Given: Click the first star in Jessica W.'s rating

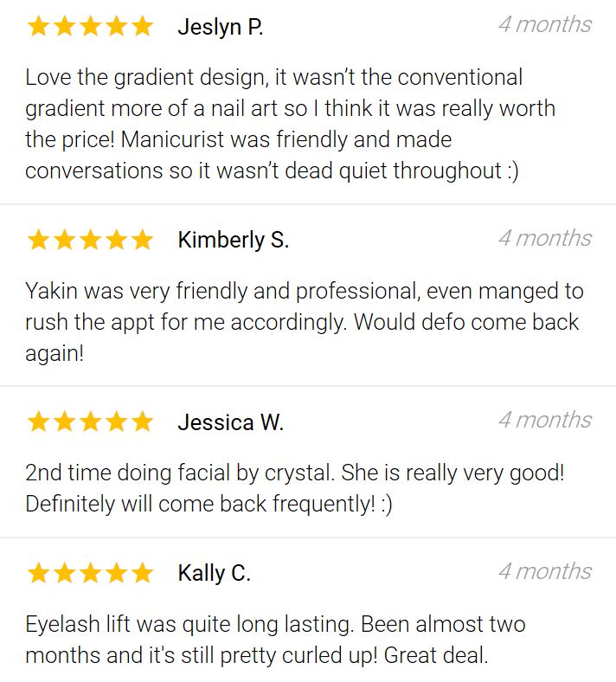Looking at the screenshot, I should pyautogui.click(x=38, y=421).
